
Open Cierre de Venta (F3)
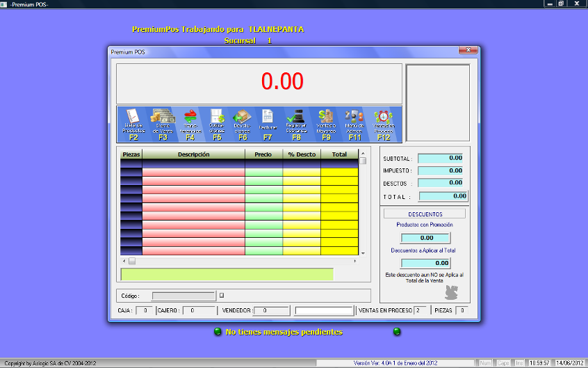click(x=163, y=125)
